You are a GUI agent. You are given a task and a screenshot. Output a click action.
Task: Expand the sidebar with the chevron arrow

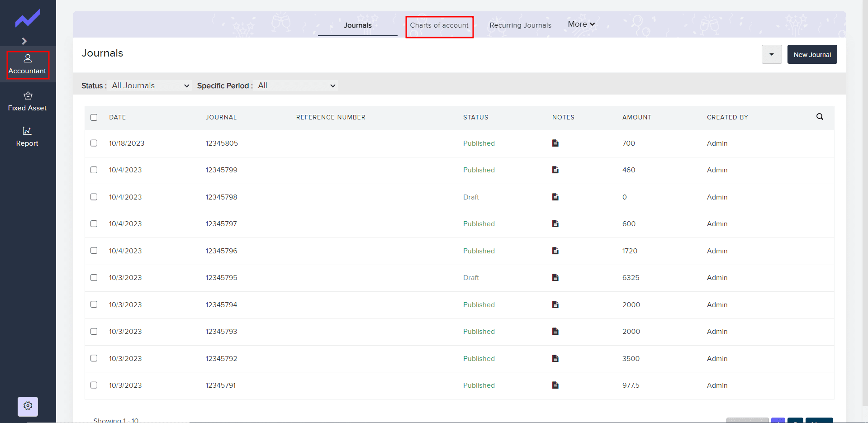[x=24, y=41]
